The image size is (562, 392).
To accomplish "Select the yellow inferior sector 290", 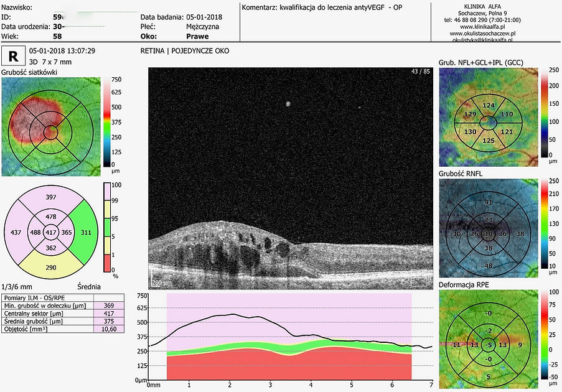I will point(51,268).
